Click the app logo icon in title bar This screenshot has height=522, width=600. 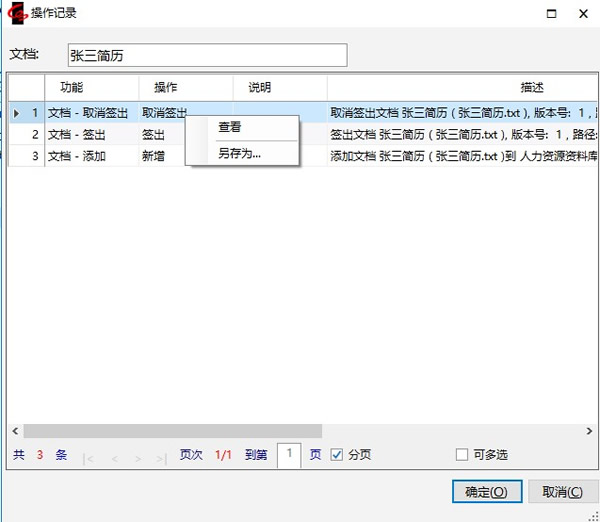pos(16,13)
